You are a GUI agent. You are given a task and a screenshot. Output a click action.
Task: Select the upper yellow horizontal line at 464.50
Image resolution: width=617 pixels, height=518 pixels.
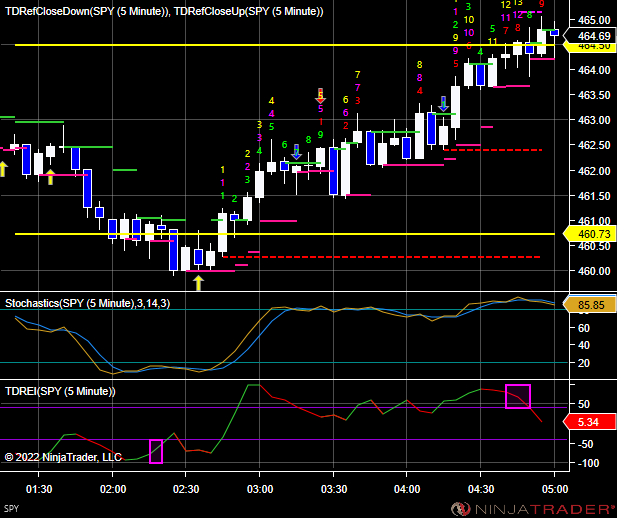pos(285,45)
